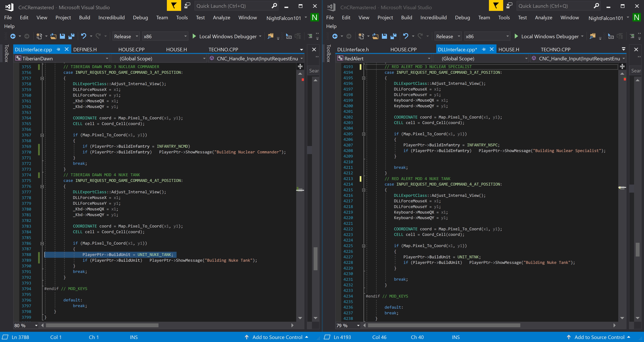Open Global Scope dropdown in right window
Viewport: 644px width, 342px height.
point(481,59)
